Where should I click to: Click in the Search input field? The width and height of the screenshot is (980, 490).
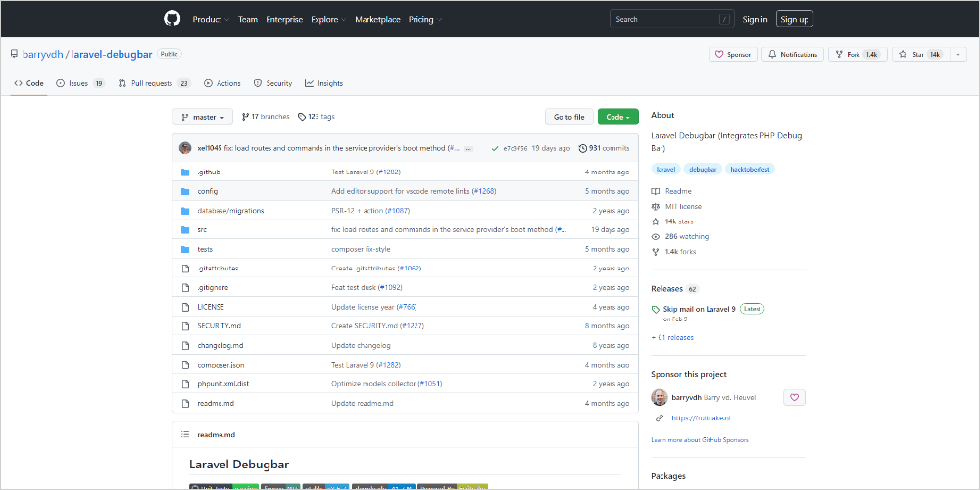pyautogui.click(x=672, y=20)
